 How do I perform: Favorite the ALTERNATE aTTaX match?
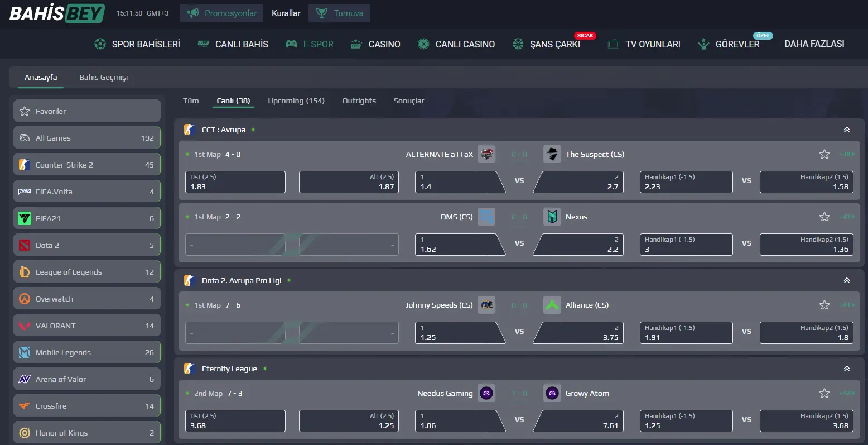(824, 154)
